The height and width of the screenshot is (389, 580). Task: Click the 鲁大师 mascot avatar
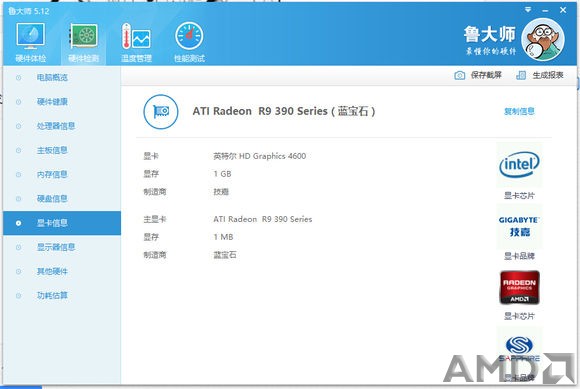tap(543, 40)
